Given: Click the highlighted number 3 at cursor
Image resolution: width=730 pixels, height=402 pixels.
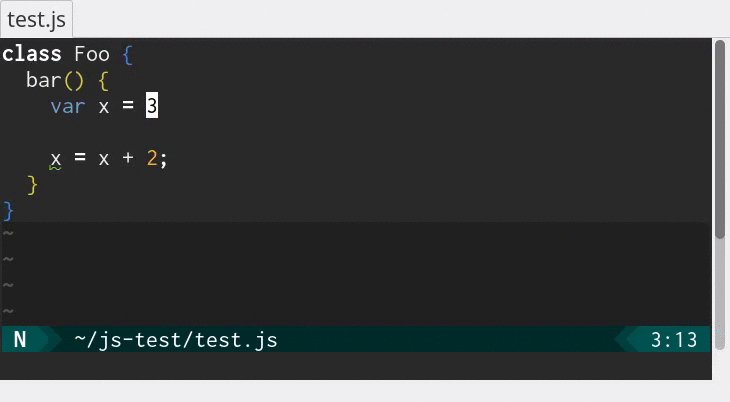Looking at the screenshot, I should (x=152, y=106).
